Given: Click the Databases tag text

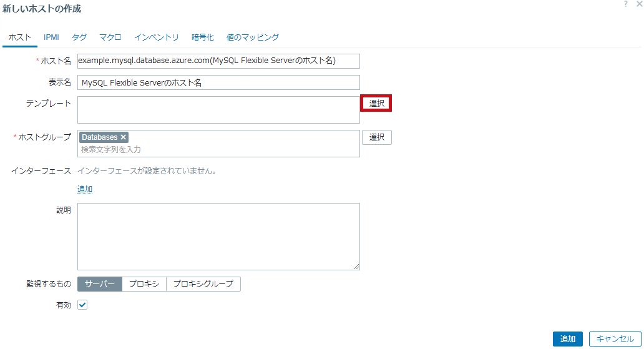Looking at the screenshot, I should point(99,137).
